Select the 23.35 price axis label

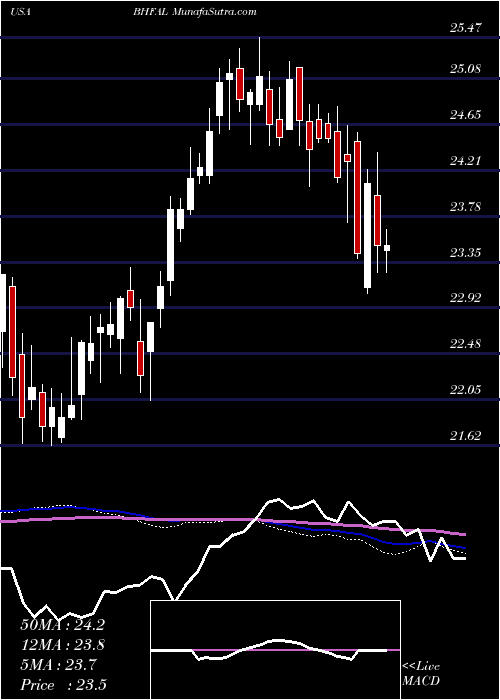point(466,253)
